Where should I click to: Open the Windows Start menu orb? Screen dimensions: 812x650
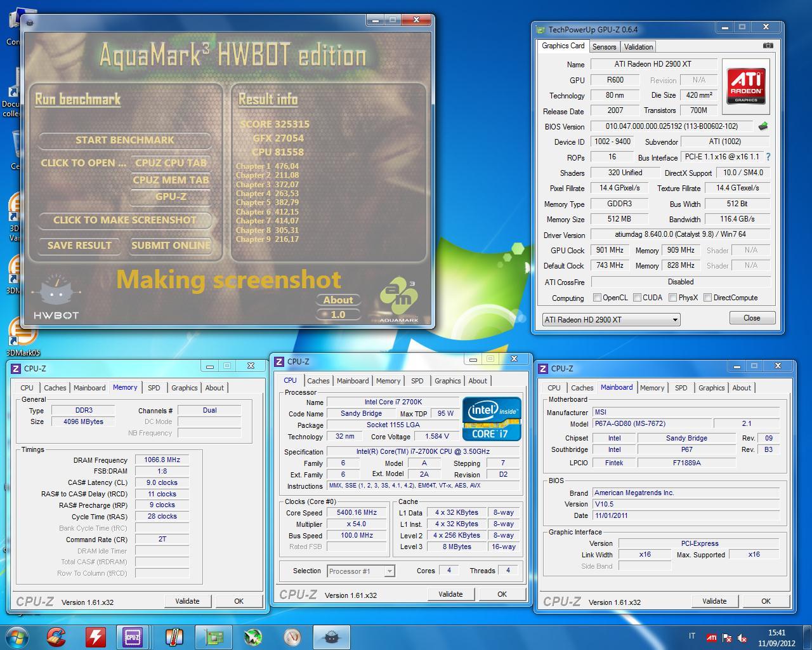point(17,636)
